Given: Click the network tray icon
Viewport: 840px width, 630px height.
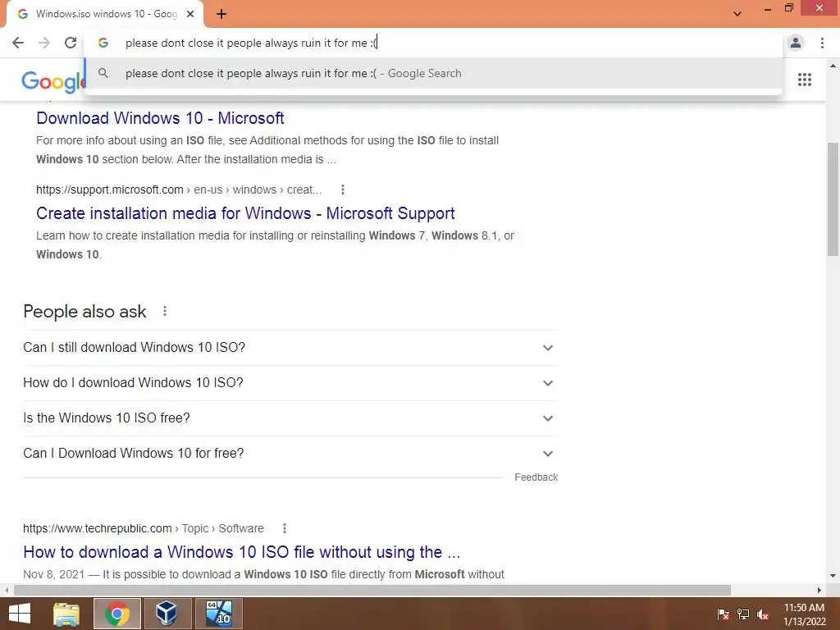Looking at the screenshot, I should (x=743, y=614).
